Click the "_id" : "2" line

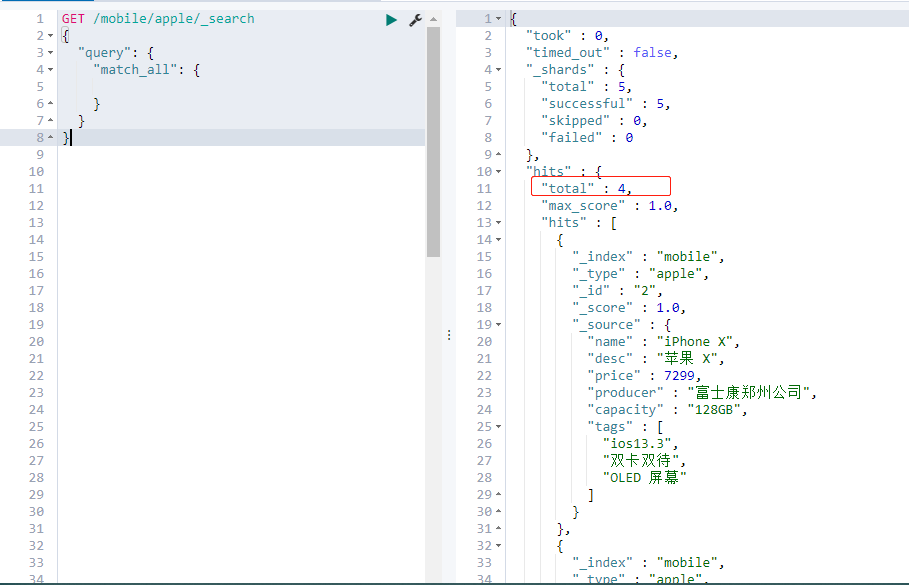[x=617, y=290]
